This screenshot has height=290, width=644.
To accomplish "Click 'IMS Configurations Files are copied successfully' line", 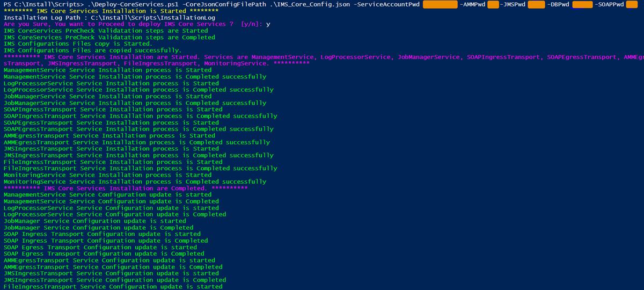I will coord(92,50).
